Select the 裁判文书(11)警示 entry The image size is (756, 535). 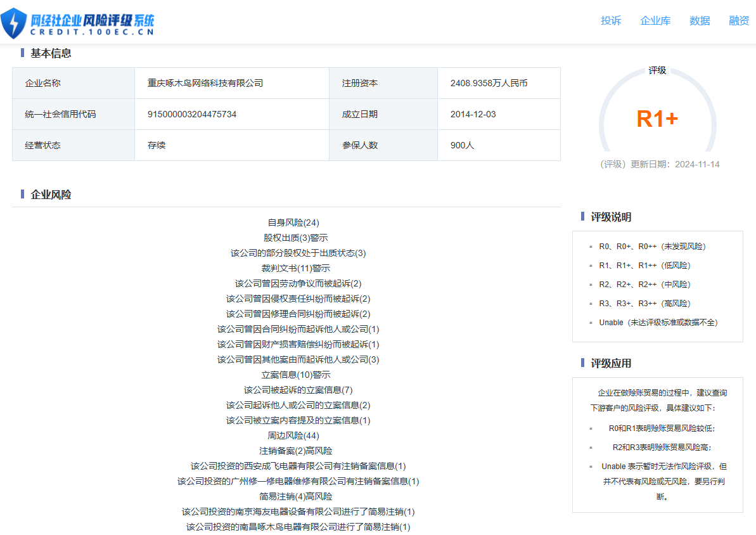(x=296, y=268)
